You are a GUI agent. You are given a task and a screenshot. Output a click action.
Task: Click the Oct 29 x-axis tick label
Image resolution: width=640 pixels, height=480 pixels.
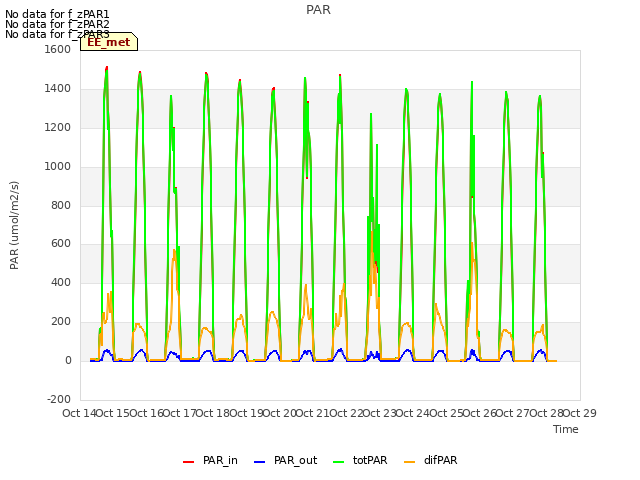(580, 413)
